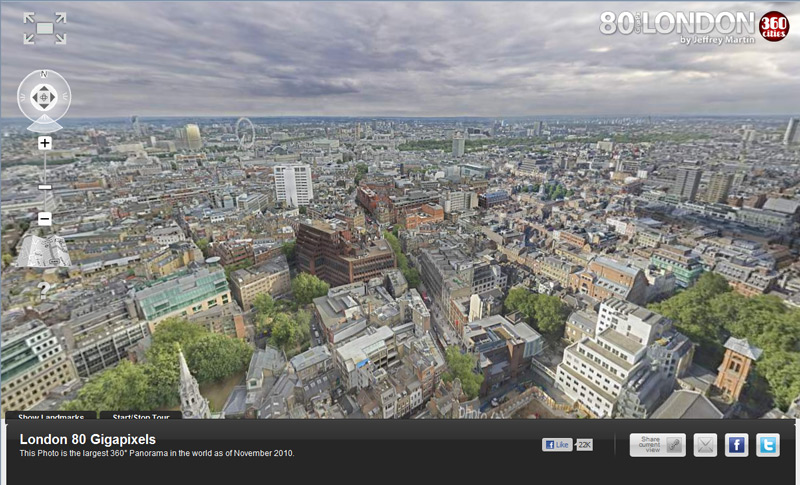Zoom out with the minus button
Image resolution: width=800 pixels, height=485 pixels.
(x=45, y=218)
